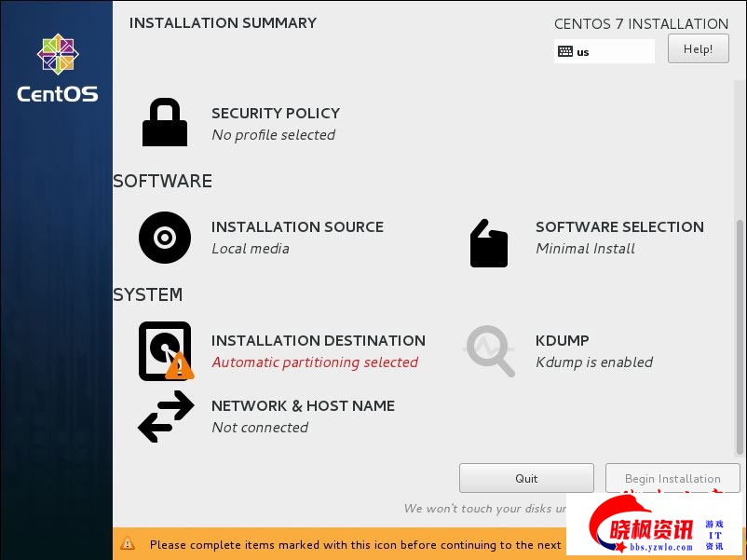Open Security Policy via the lock icon
This screenshot has height=560, width=747.
click(x=165, y=123)
